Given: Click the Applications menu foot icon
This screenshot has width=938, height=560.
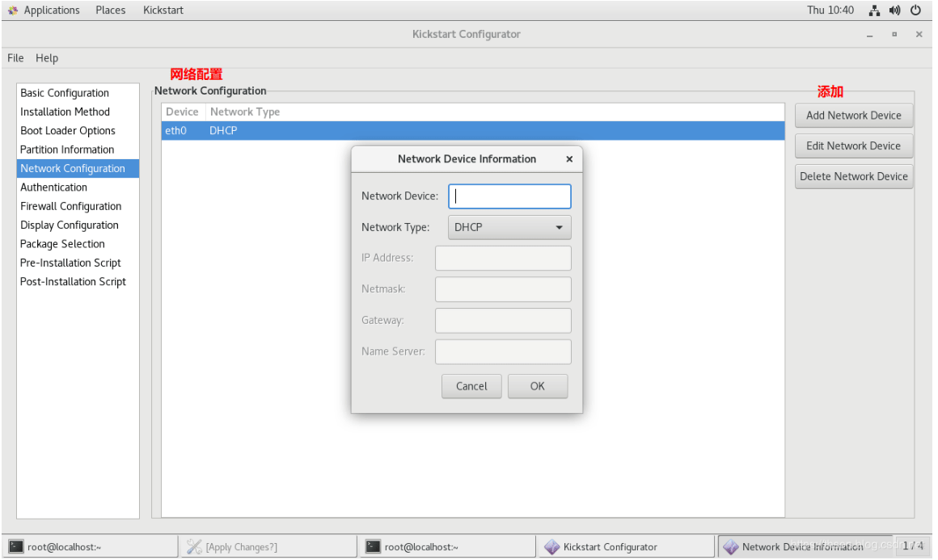Looking at the screenshot, I should tap(13, 11).
